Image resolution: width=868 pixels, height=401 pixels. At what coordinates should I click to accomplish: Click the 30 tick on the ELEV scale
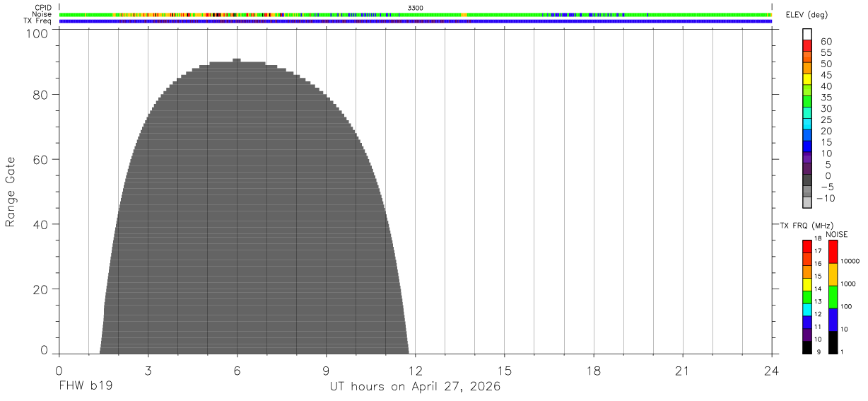tap(826, 109)
